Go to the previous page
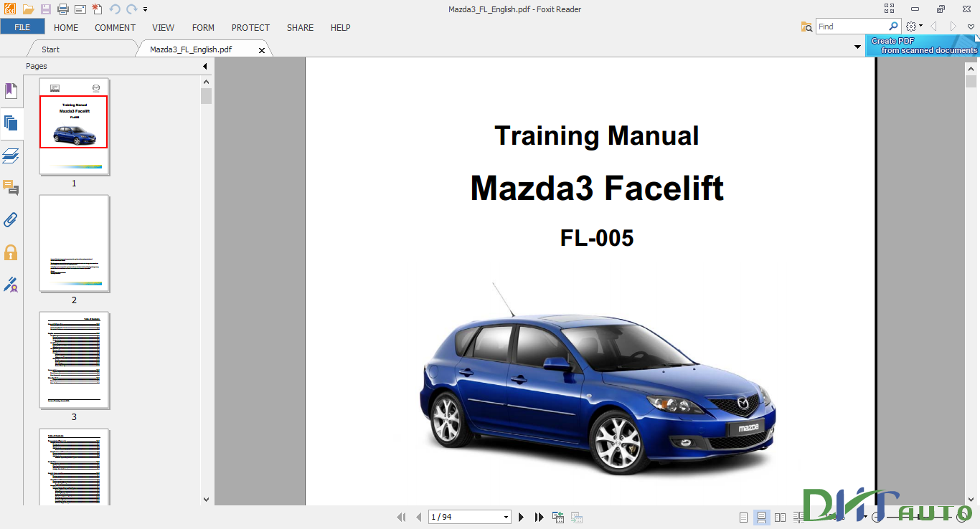Viewport: 980px width, 529px height. [x=419, y=517]
